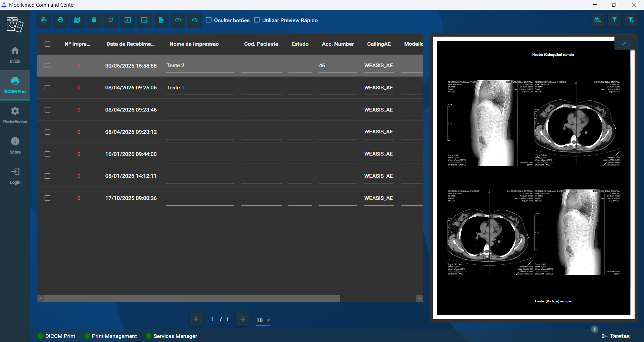Click the Mobilemed logo in the sidebar
Viewport: 644px width, 342px height.
[x=15, y=25]
